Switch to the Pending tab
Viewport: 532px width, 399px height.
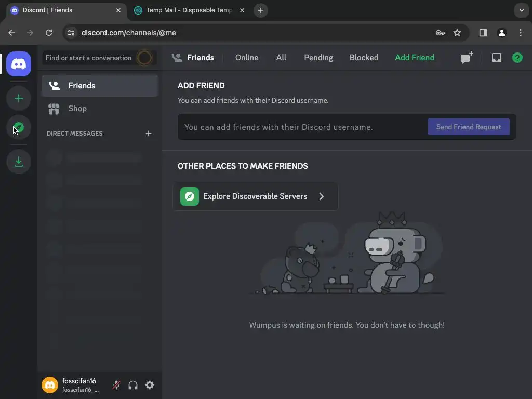(x=318, y=58)
